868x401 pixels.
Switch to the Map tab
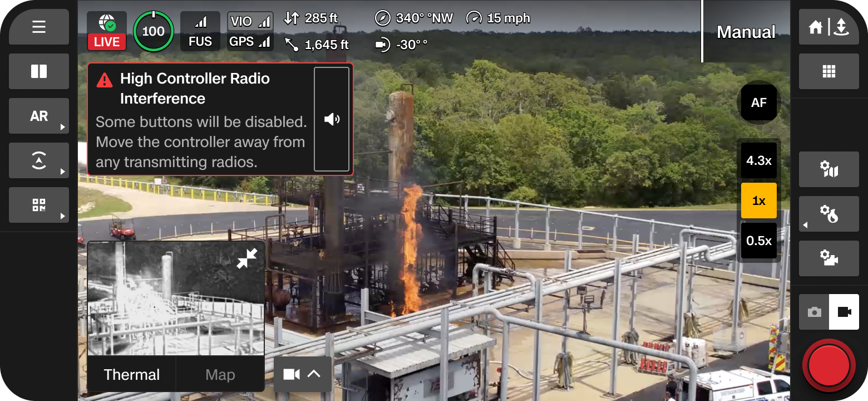[220, 374]
